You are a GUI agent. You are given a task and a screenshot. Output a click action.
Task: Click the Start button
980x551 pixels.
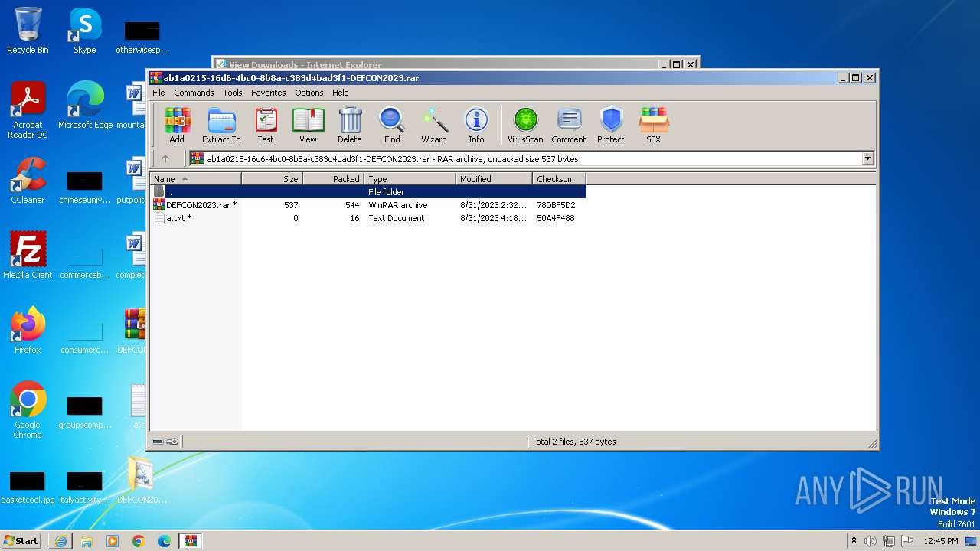[21, 541]
